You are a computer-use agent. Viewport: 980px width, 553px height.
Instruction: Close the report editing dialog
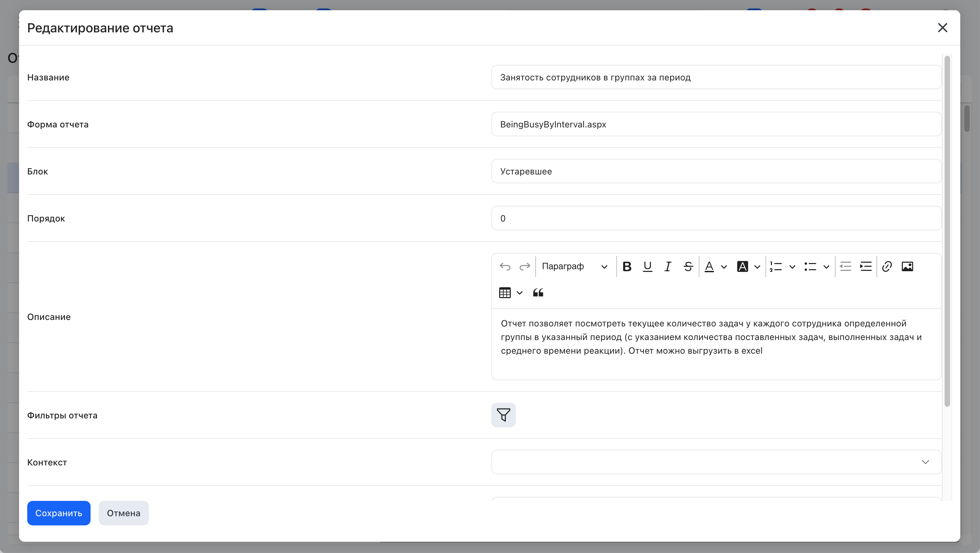pyautogui.click(x=942, y=28)
